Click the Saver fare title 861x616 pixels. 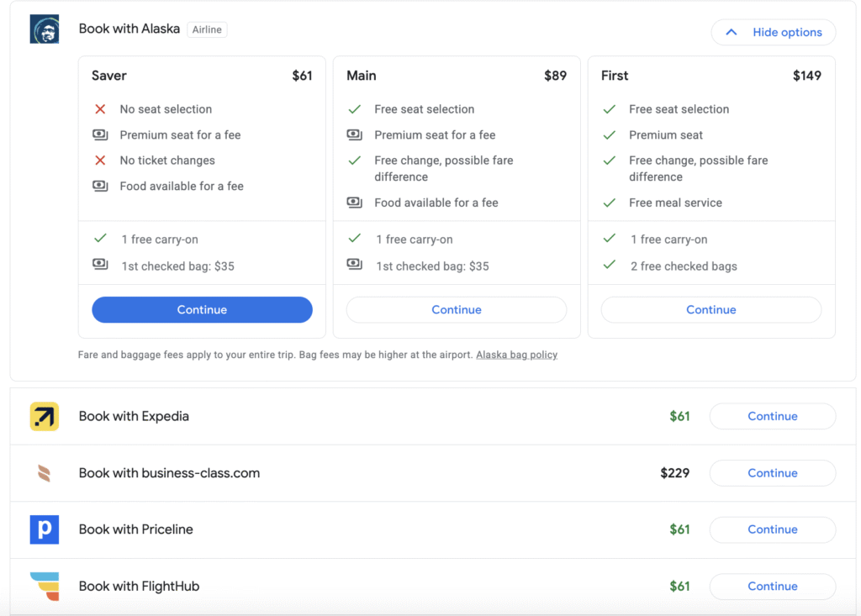pos(108,76)
